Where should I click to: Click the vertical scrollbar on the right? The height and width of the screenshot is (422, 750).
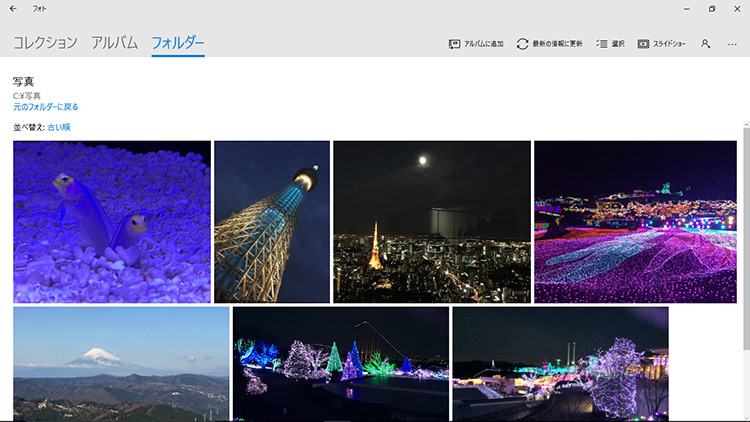(745, 240)
